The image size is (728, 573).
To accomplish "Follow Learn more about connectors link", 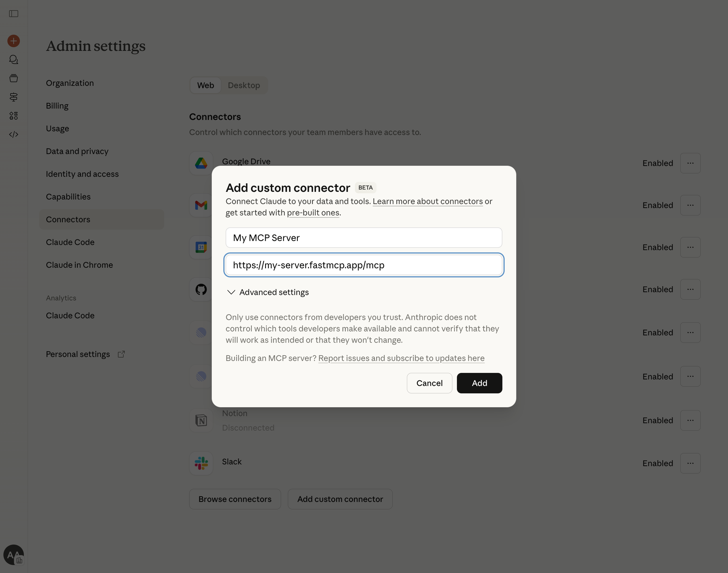I will coord(428,201).
